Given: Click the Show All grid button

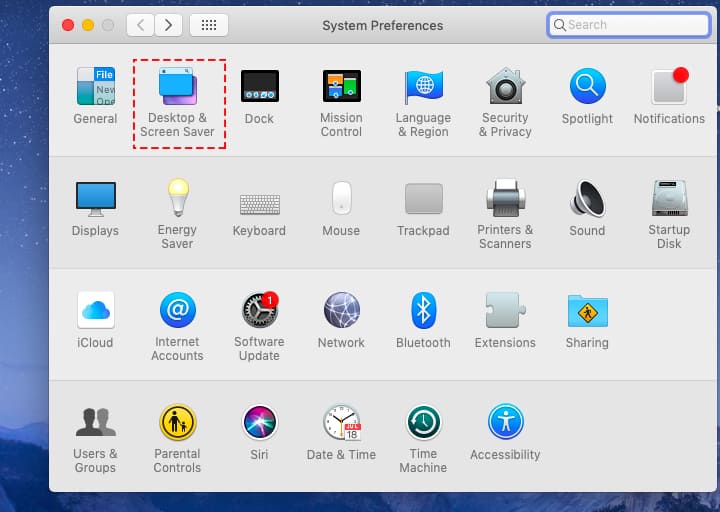Looking at the screenshot, I should (208, 25).
